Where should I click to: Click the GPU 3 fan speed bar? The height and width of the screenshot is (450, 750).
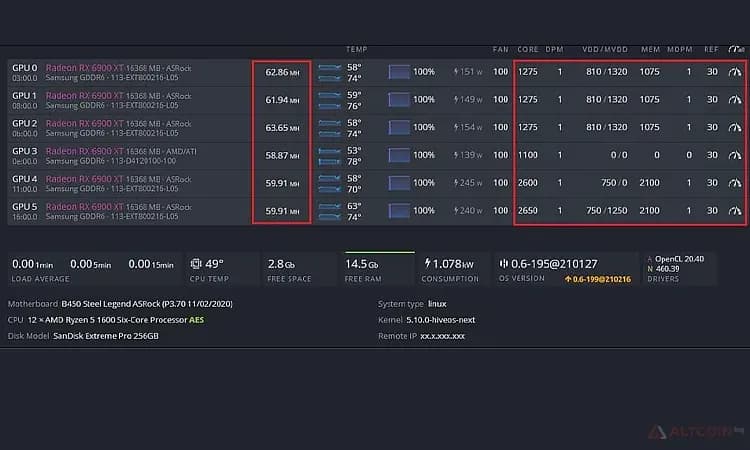(399, 155)
